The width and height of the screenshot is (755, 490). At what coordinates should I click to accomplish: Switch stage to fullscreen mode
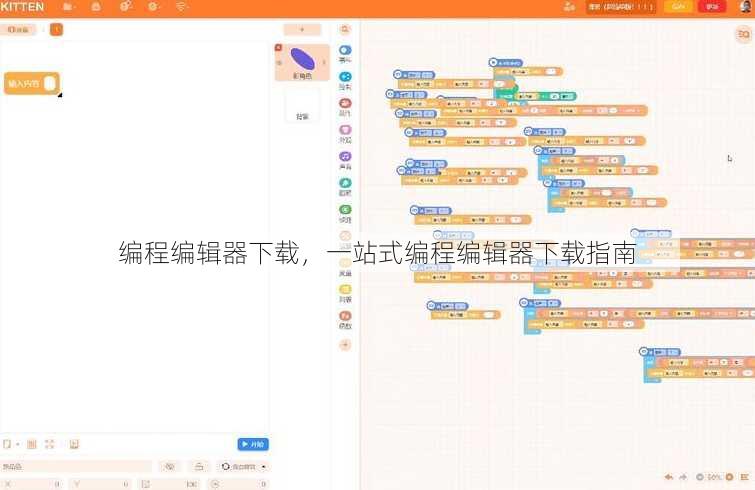[x=50, y=444]
